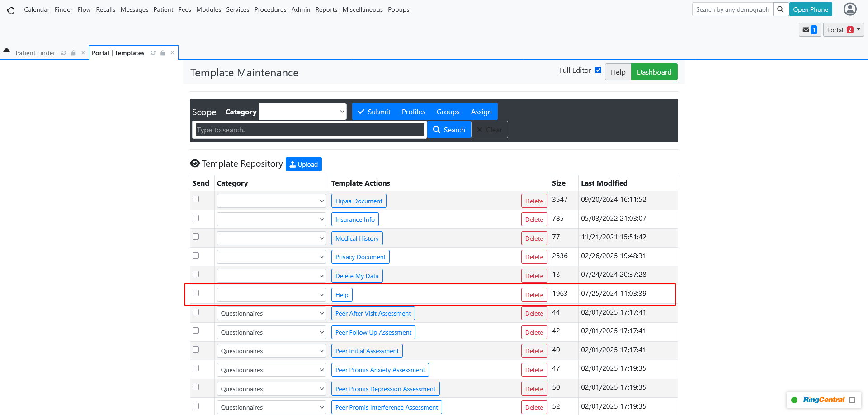Click the OpenEMR logo icon
Image resolution: width=868 pixels, height=415 pixels.
(11, 10)
